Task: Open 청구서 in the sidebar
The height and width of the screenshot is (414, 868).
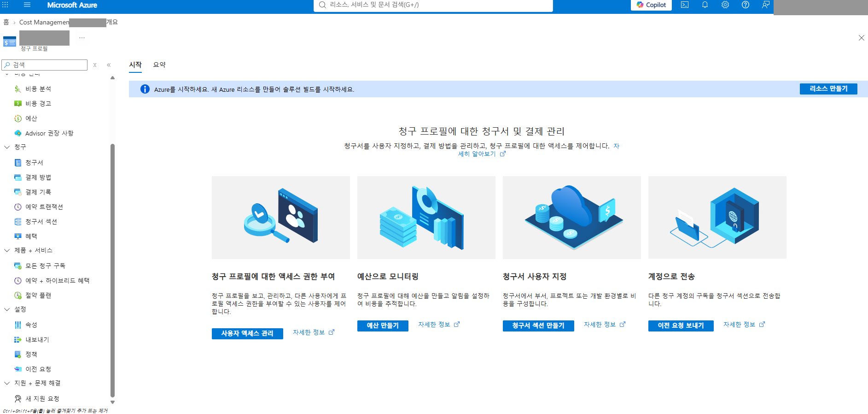Action: pos(34,163)
